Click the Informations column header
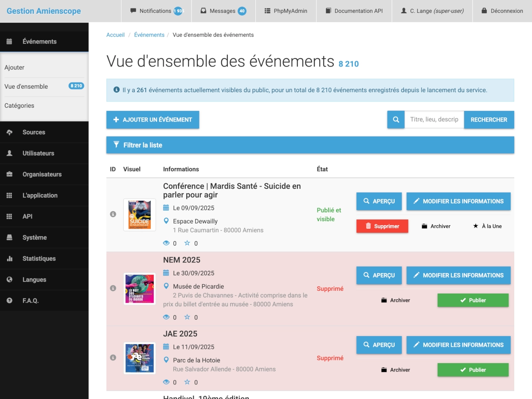The width and height of the screenshot is (532, 399). 181,169
